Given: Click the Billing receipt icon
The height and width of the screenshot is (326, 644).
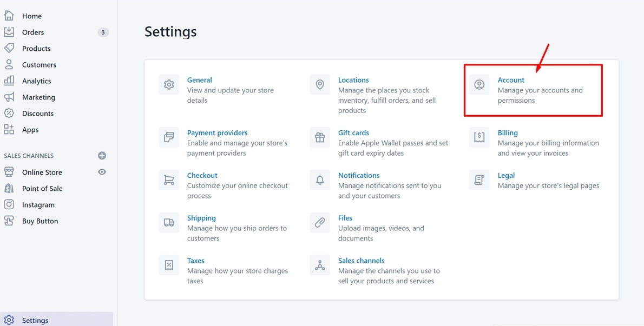Looking at the screenshot, I should 479,138.
